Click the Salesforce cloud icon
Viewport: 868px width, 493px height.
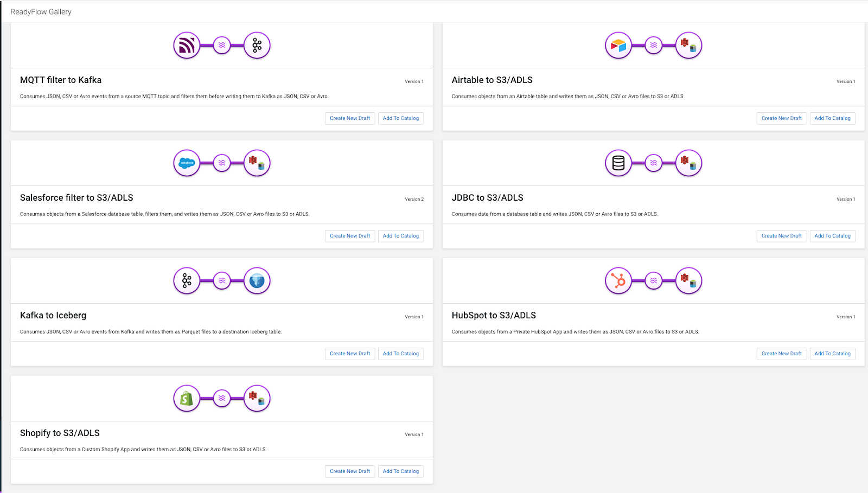point(187,163)
